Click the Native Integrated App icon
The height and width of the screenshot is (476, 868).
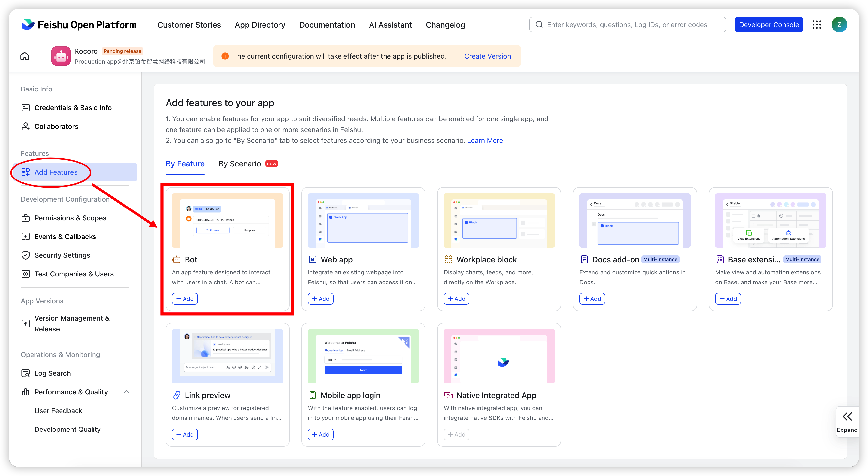[449, 395]
